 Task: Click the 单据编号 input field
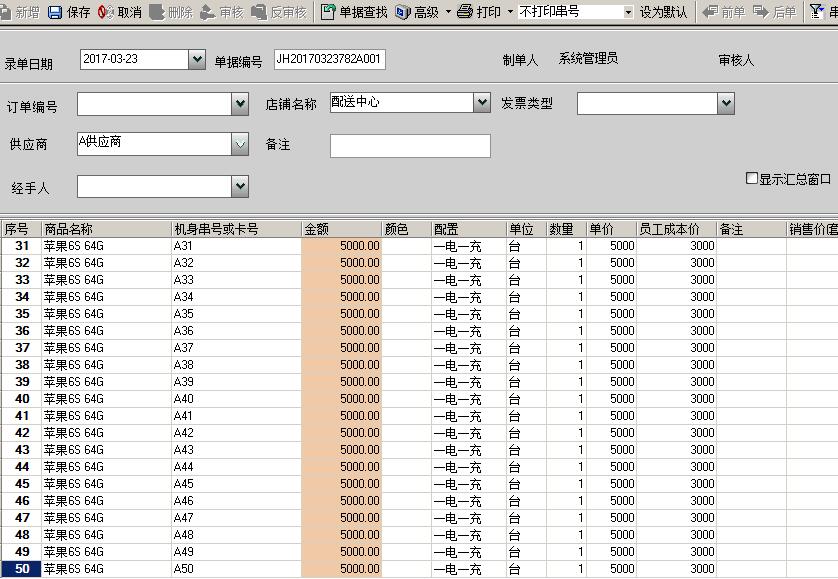point(330,59)
